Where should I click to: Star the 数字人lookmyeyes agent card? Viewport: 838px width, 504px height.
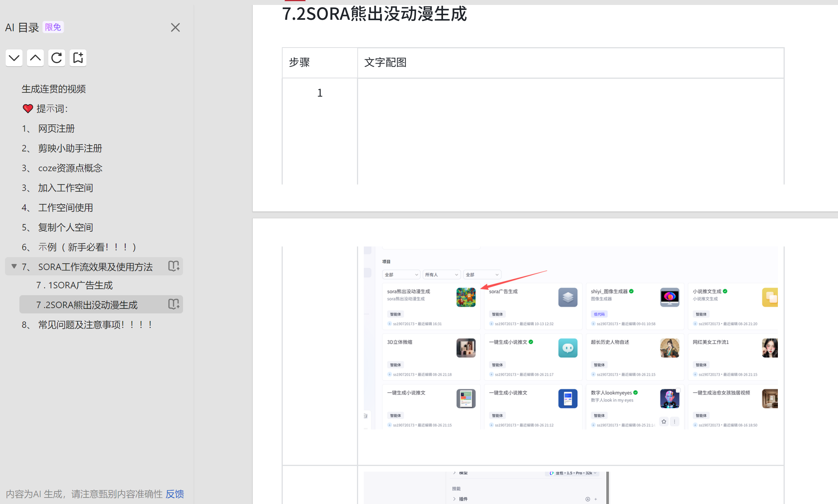point(664,421)
